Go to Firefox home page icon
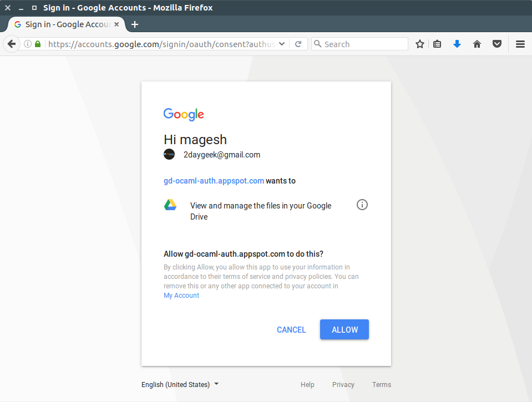Viewport: 532px width, 402px height. [477, 44]
